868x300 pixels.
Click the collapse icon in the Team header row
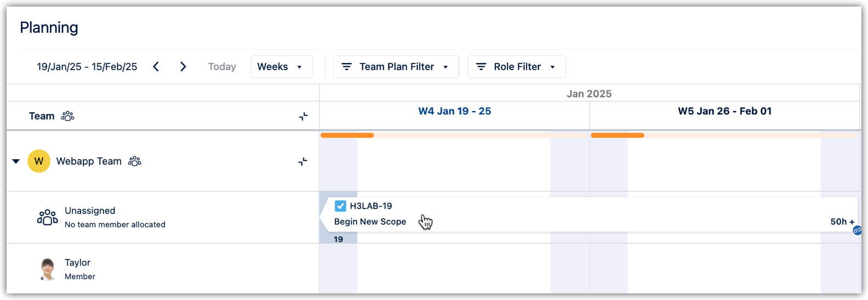[x=303, y=116]
